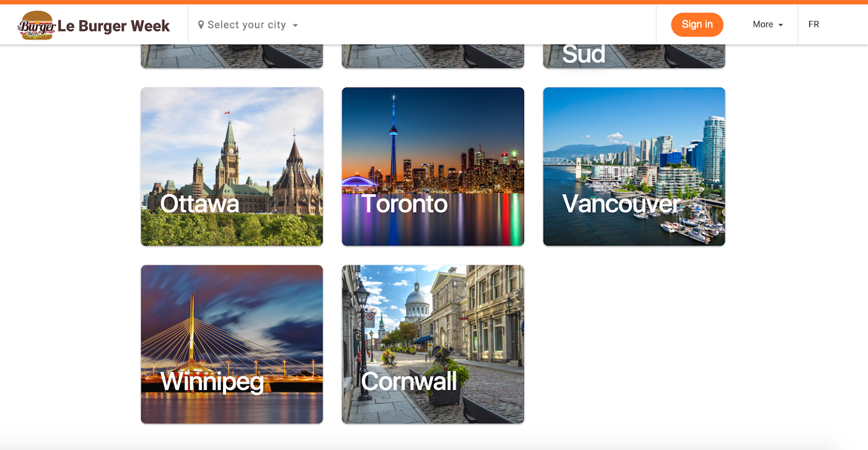Viewport: 868px width, 450px height.
Task: Click the Winnipeg label text
Action: (x=212, y=382)
